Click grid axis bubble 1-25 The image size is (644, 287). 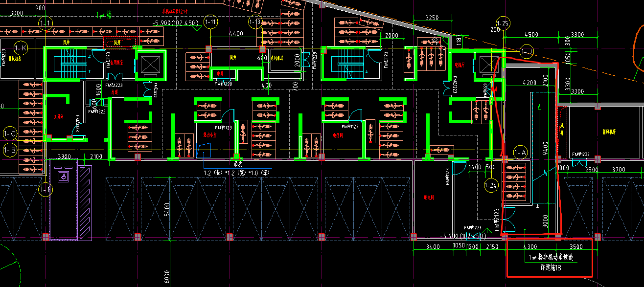point(503,23)
